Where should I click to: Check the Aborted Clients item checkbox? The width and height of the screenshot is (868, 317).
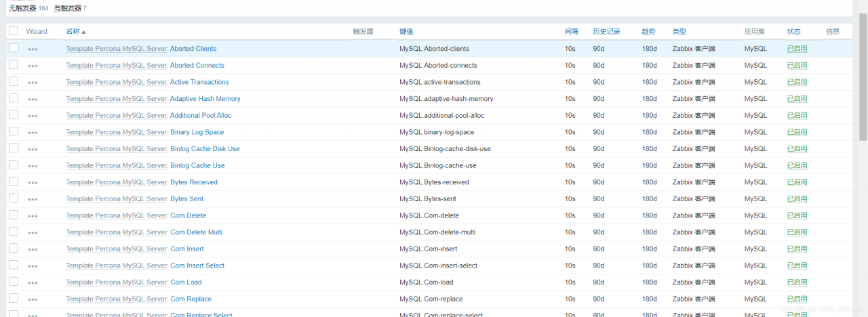[x=14, y=48]
